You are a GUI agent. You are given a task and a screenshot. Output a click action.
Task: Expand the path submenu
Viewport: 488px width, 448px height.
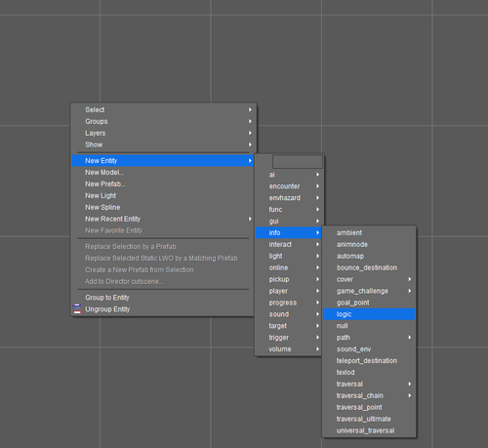369,338
